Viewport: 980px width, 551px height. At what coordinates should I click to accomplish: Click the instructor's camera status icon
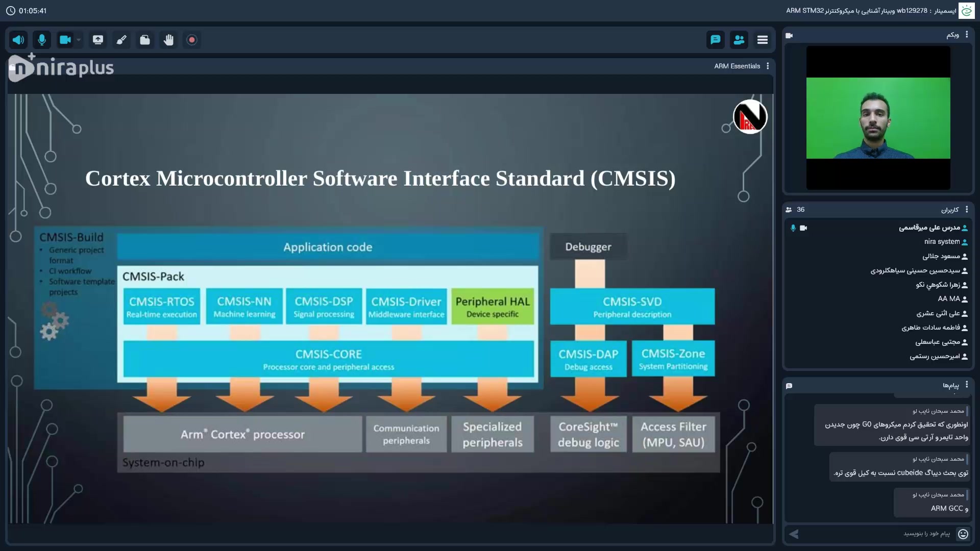pyautogui.click(x=803, y=228)
